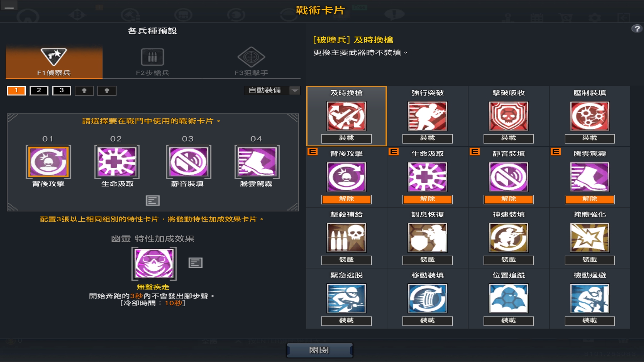Open the 自動裝備 combo box
The image size is (644, 362).
point(272,91)
